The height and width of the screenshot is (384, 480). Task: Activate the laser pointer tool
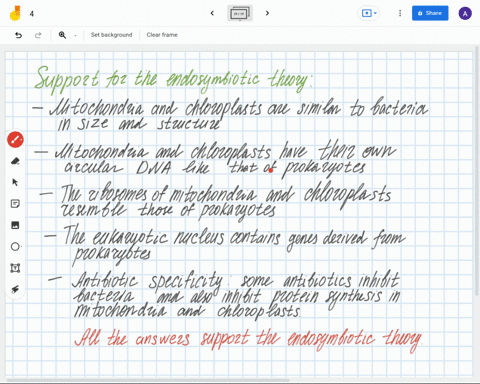click(x=15, y=289)
